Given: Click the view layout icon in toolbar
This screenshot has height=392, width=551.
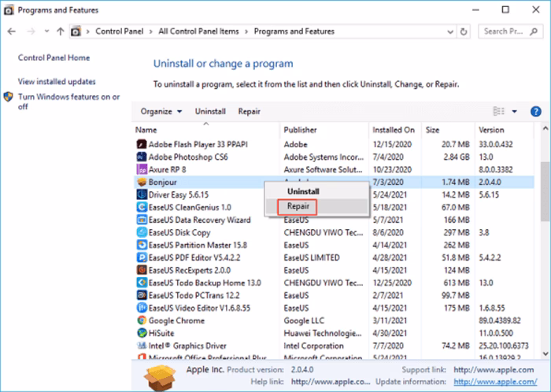Looking at the screenshot, I should point(498,111).
